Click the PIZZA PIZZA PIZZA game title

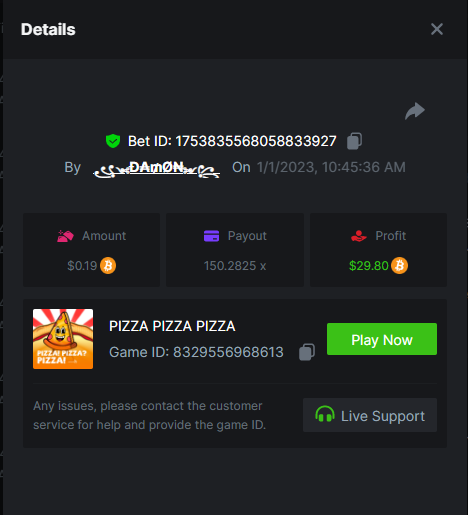coord(172,326)
